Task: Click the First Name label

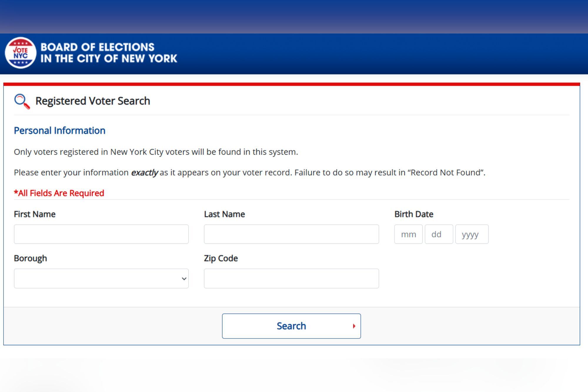Action: [35, 214]
